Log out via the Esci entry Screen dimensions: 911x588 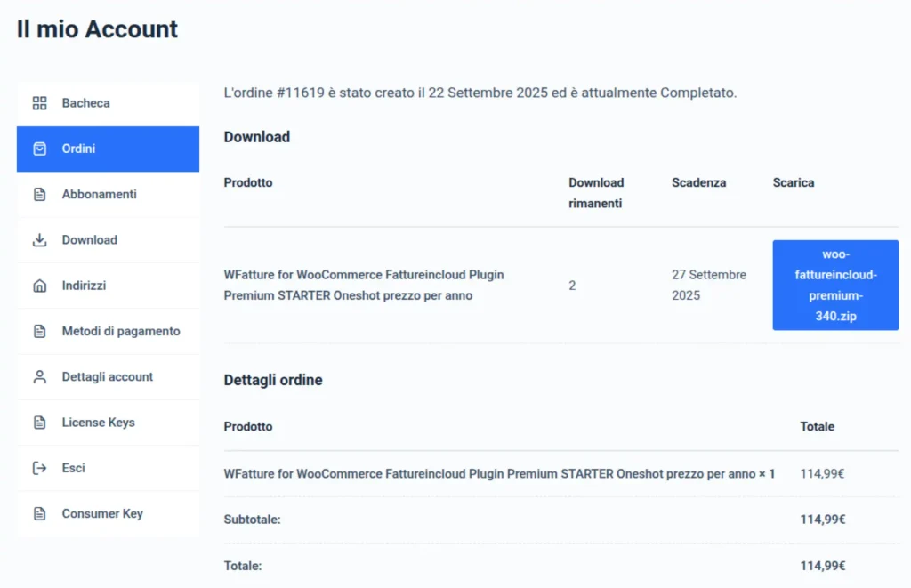108,468
